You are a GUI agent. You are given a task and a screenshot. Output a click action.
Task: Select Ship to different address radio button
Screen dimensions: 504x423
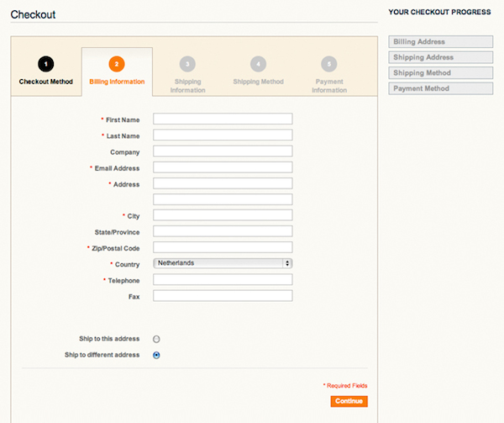[x=156, y=355]
